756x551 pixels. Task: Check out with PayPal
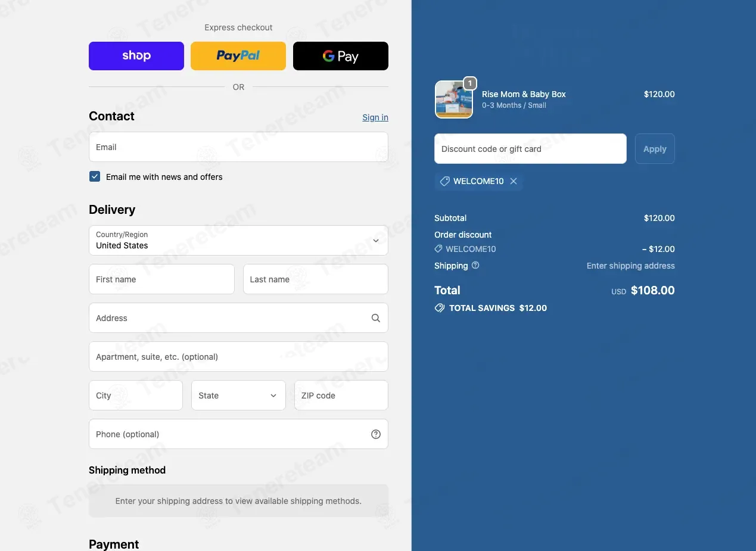[x=238, y=56]
